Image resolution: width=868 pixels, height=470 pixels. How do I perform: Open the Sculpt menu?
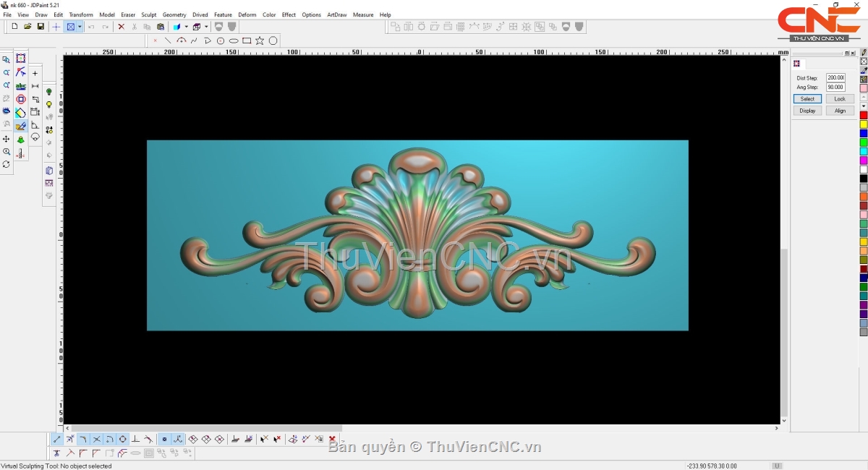(149, 14)
